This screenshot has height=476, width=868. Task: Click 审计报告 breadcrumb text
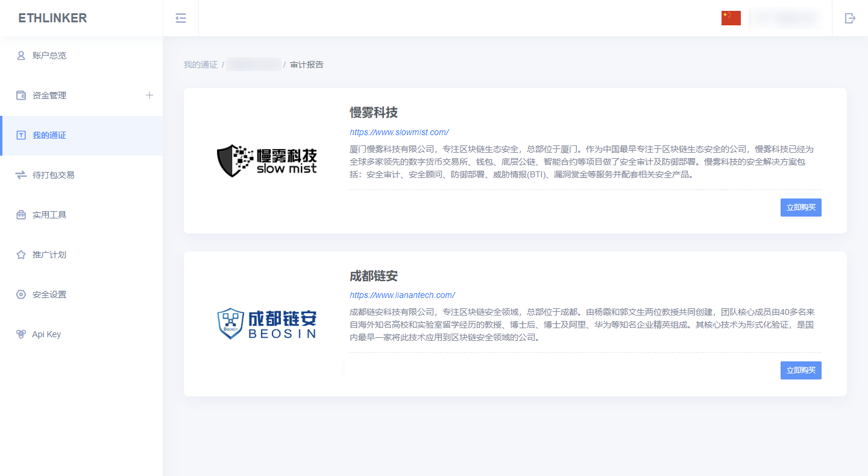[307, 65]
